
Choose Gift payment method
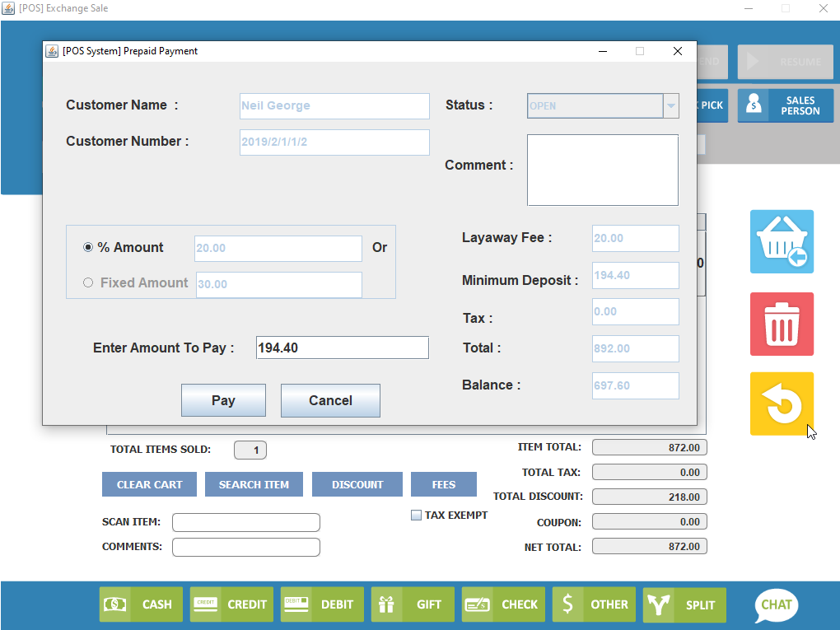click(413, 604)
